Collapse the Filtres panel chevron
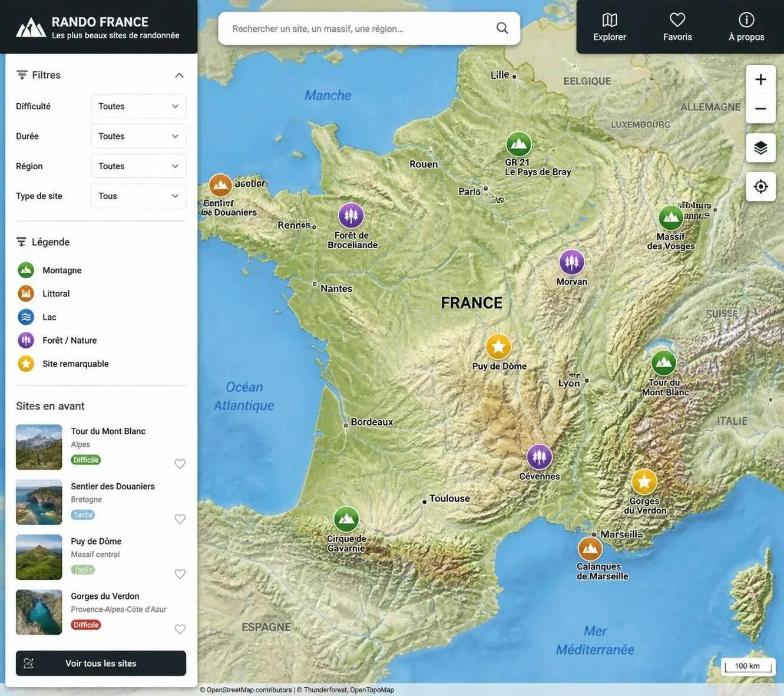The width and height of the screenshot is (784, 696). [179, 75]
